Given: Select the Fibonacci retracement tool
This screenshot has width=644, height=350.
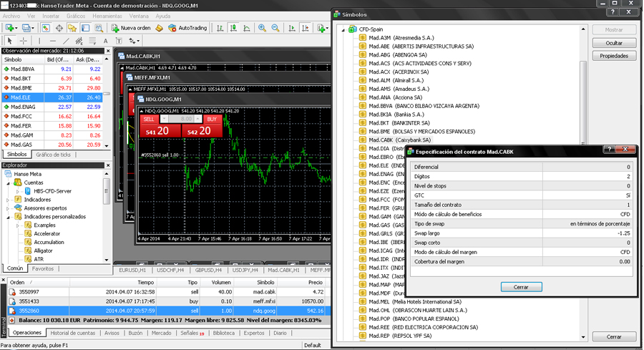Looking at the screenshot, I should point(92,41).
